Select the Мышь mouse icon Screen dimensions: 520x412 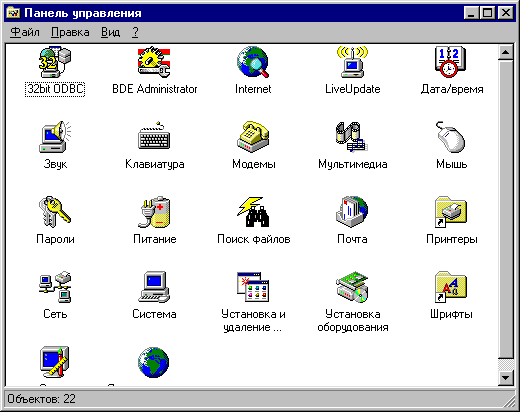451,137
